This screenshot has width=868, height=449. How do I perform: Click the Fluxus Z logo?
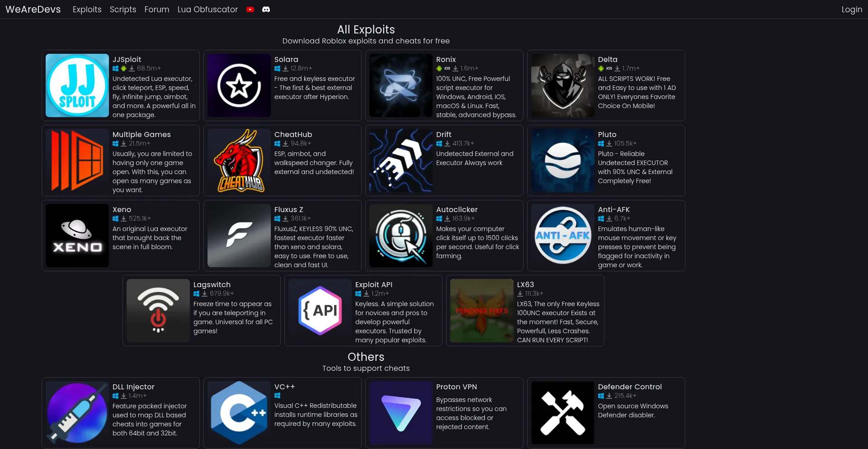click(x=239, y=236)
